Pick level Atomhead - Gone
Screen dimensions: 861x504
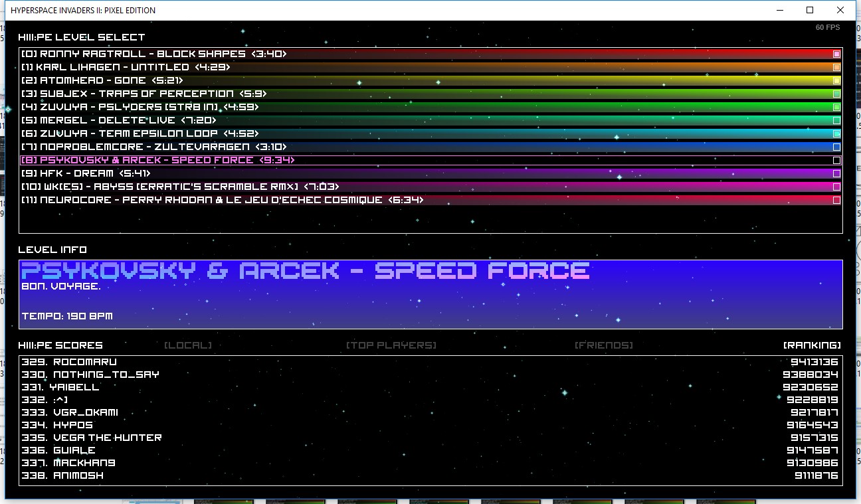[x=102, y=80]
